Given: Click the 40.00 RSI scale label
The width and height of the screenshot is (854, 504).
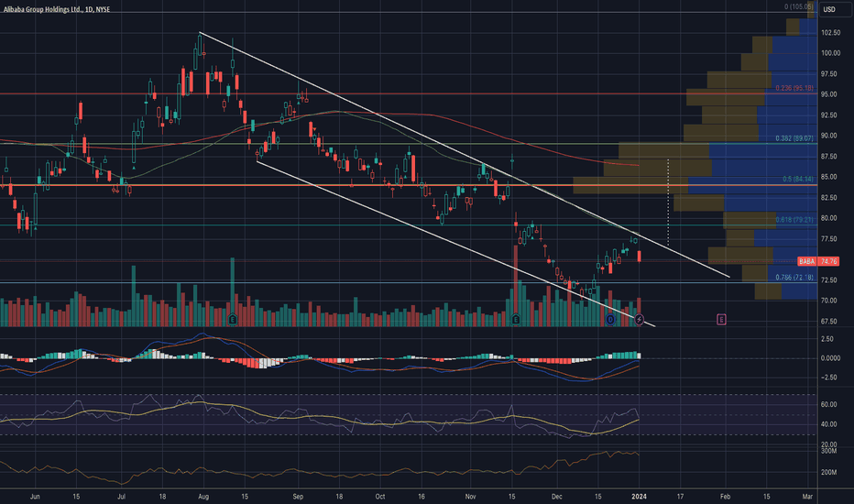Looking at the screenshot, I should (x=829, y=424).
